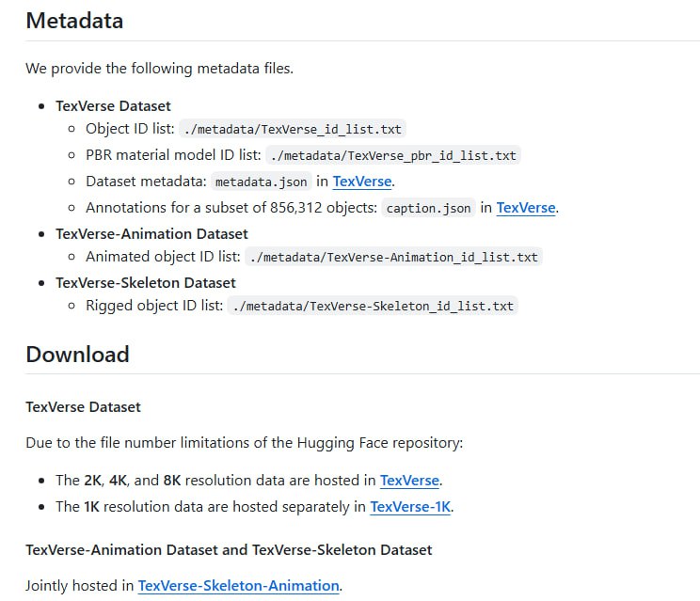Select the TexVerse-Animation_id_list.txt code path

pyautogui.click(x=394, y=257)
